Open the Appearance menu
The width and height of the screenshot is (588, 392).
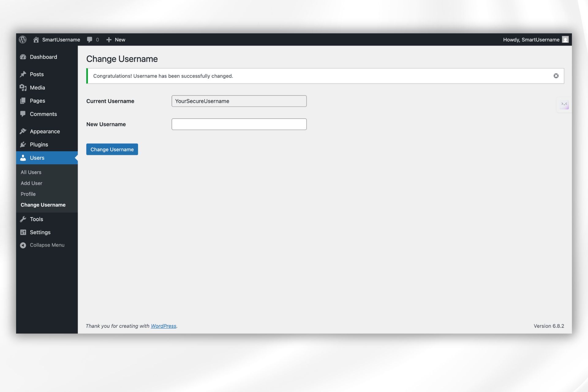click(x=45, y=131)
